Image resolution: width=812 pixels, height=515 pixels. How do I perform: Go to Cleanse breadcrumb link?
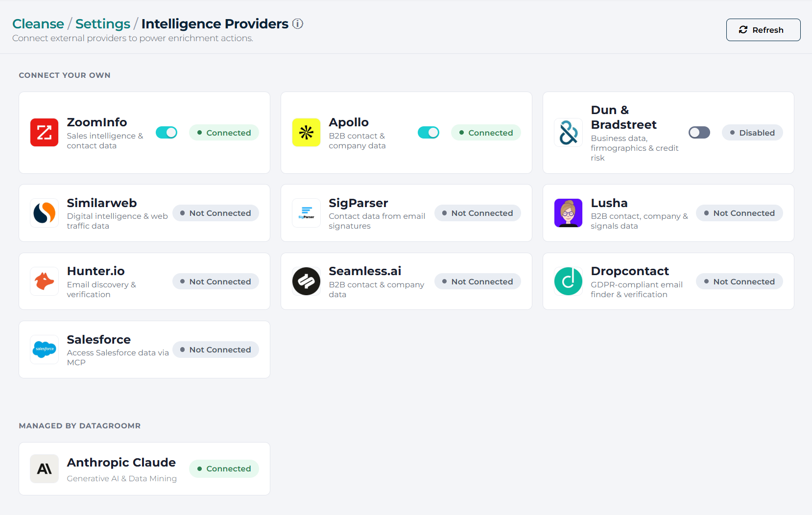38,24
